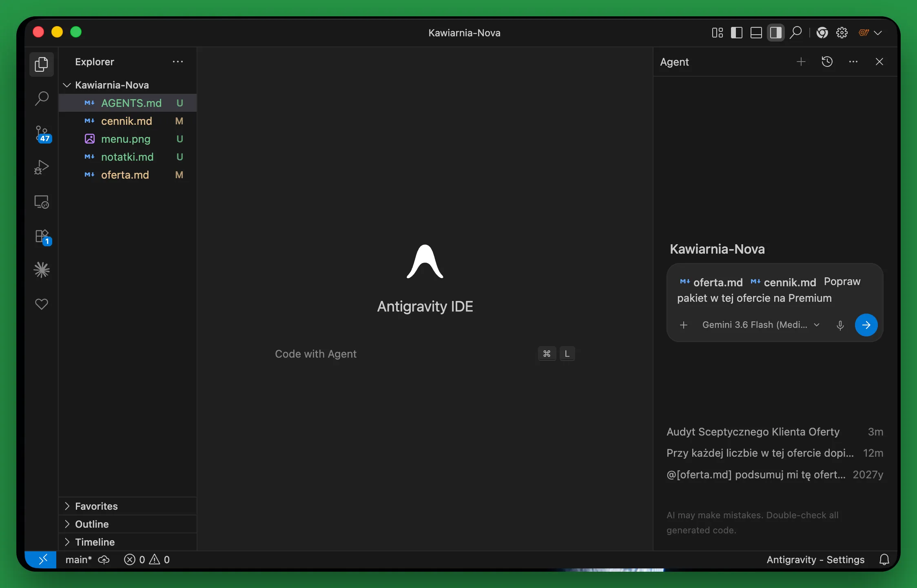The image size is (917, 588).
Task: Open the Run and Debug view
Action: coord(42,167)
